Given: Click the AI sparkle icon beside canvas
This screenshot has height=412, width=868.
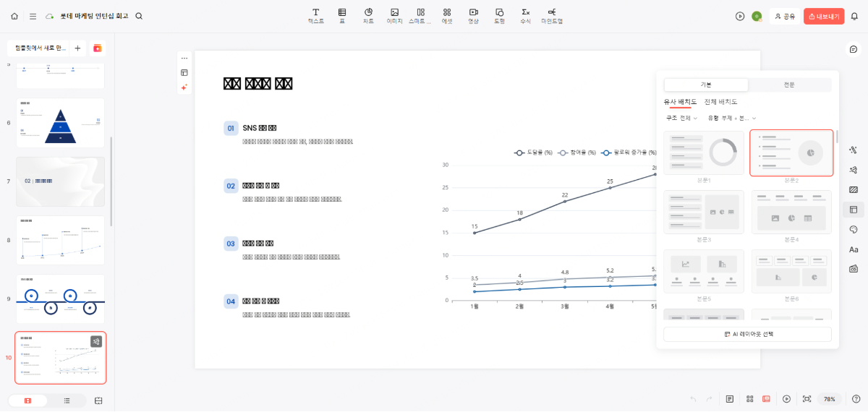Looking at the screenshot, I should (184, 87).
